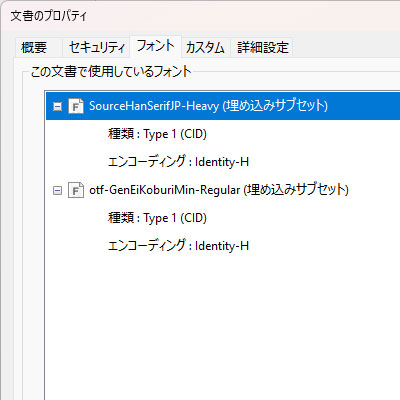
Task: Switch to the 詳細設定 tab
Action: (263, 47)
